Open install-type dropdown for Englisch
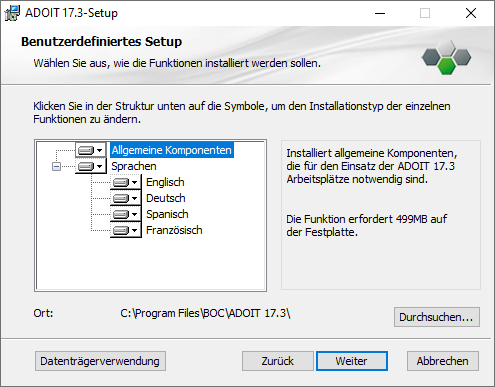The height and width of the screenshot is (387, 495). pos(125,182)
